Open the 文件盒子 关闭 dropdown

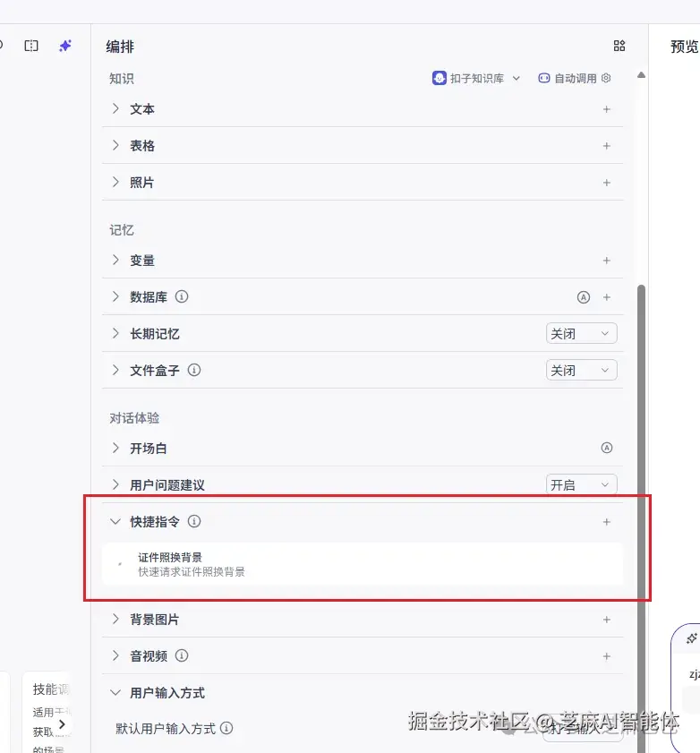click(x=582, y=370)
